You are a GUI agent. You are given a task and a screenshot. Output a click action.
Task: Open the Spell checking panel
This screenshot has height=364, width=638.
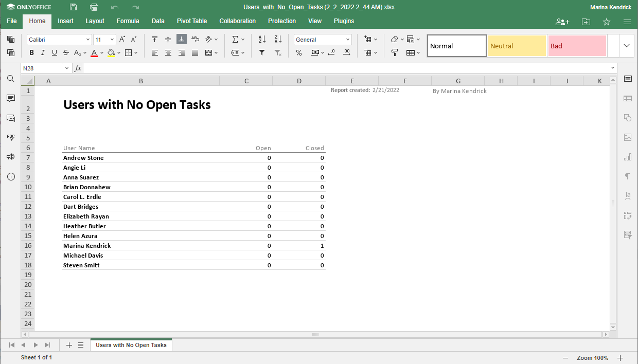[x=10, y=137]
